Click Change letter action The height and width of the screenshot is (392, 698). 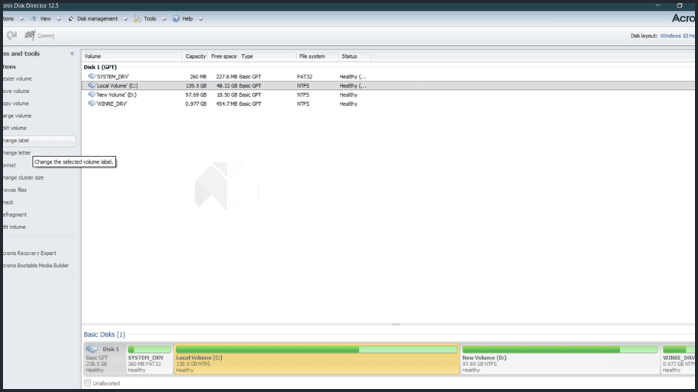tap(16, 153)
